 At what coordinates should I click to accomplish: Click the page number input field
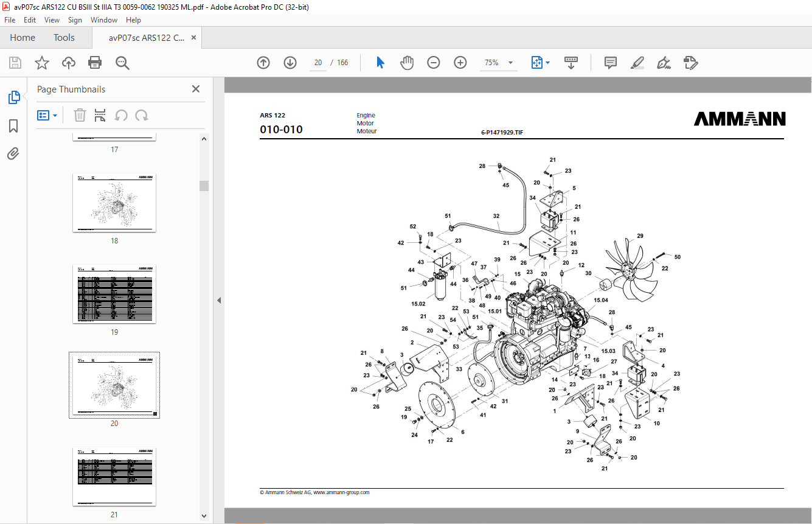tap(318, 63)
